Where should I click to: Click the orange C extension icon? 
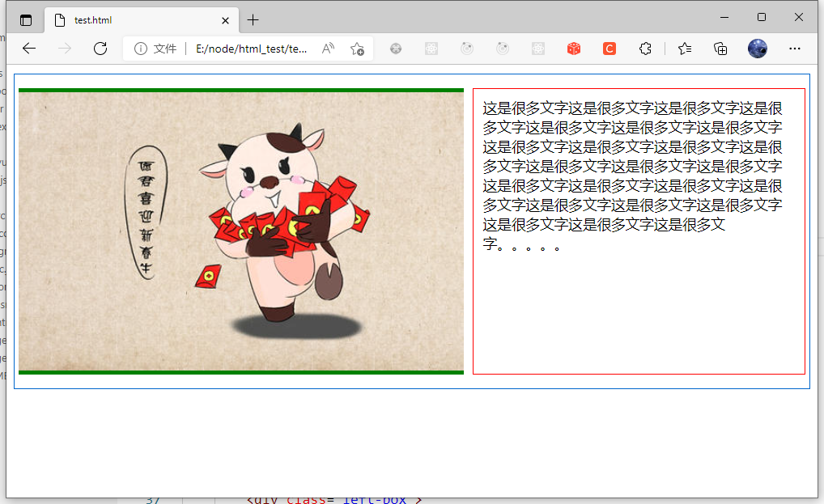tap(610, 49)
